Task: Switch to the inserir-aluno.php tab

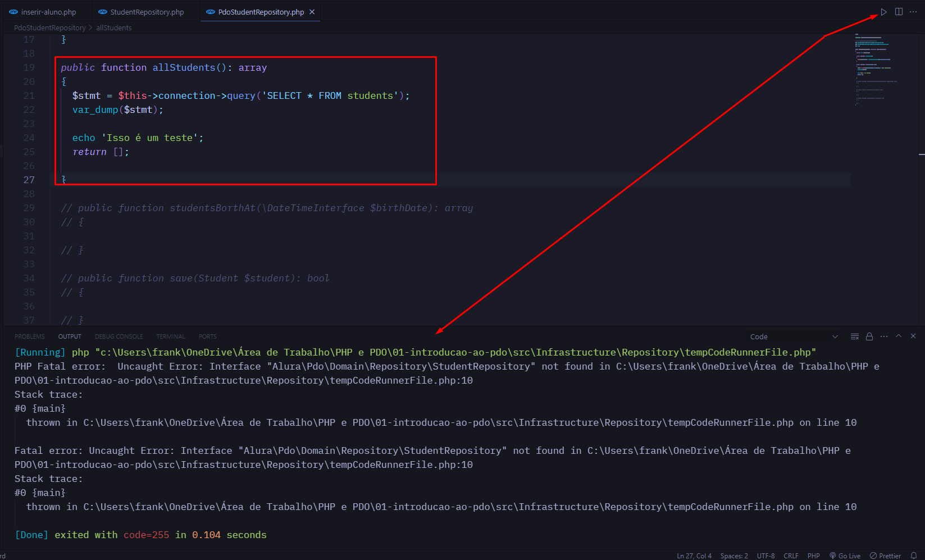Action: coord(43,12)
